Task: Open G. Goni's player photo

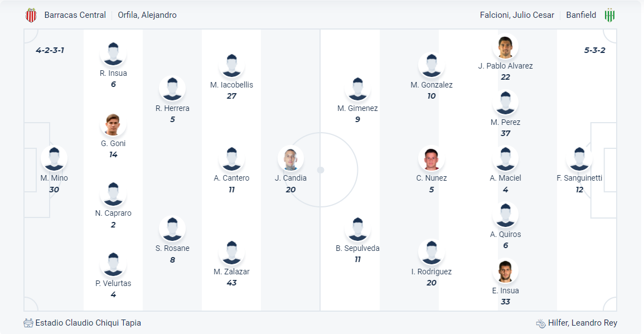Action: point(113,124)
